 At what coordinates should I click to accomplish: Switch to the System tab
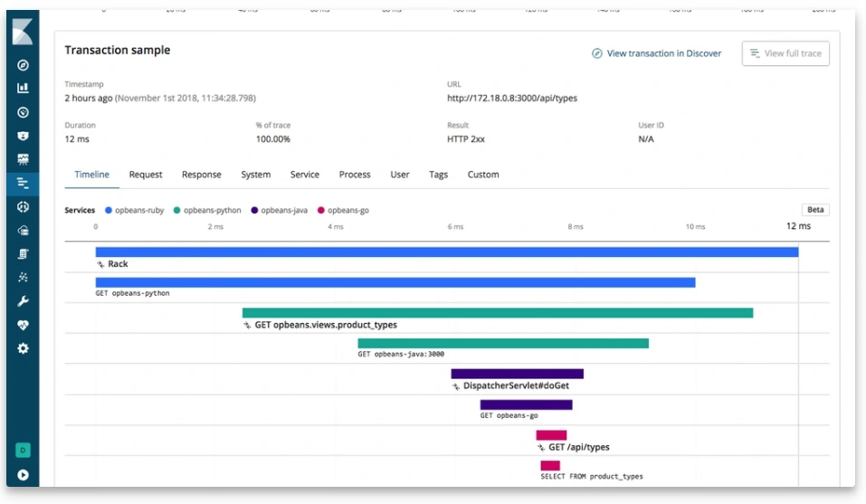click(256, 175)
